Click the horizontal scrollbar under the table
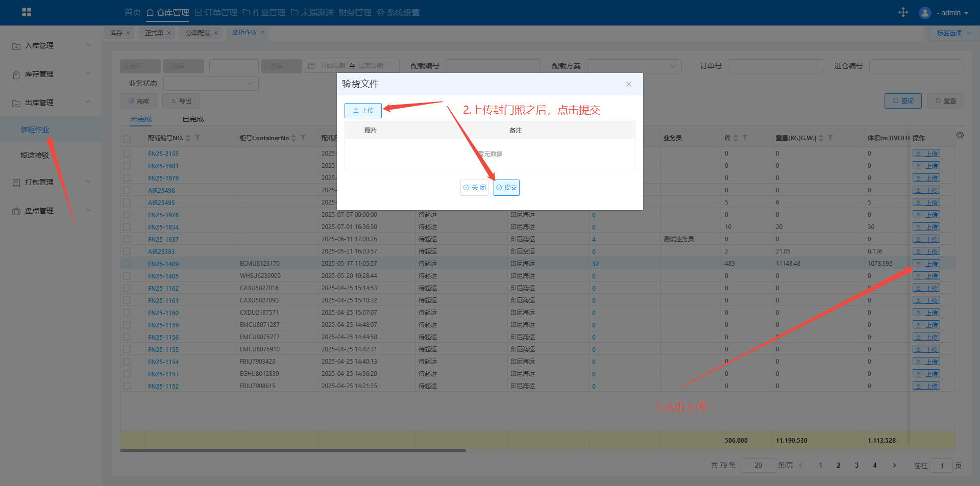Screen dimensions: 980x486 pyautogui.click(x=293, y=450)
